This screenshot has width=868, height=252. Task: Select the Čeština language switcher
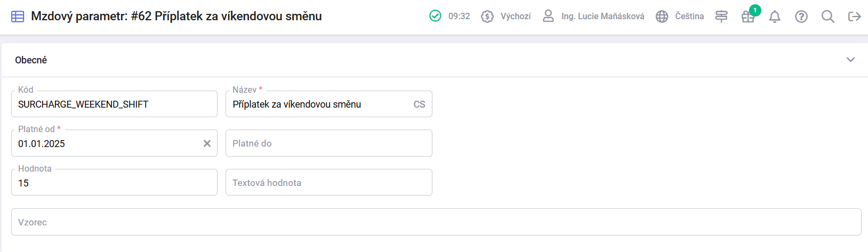pos(689,17)
